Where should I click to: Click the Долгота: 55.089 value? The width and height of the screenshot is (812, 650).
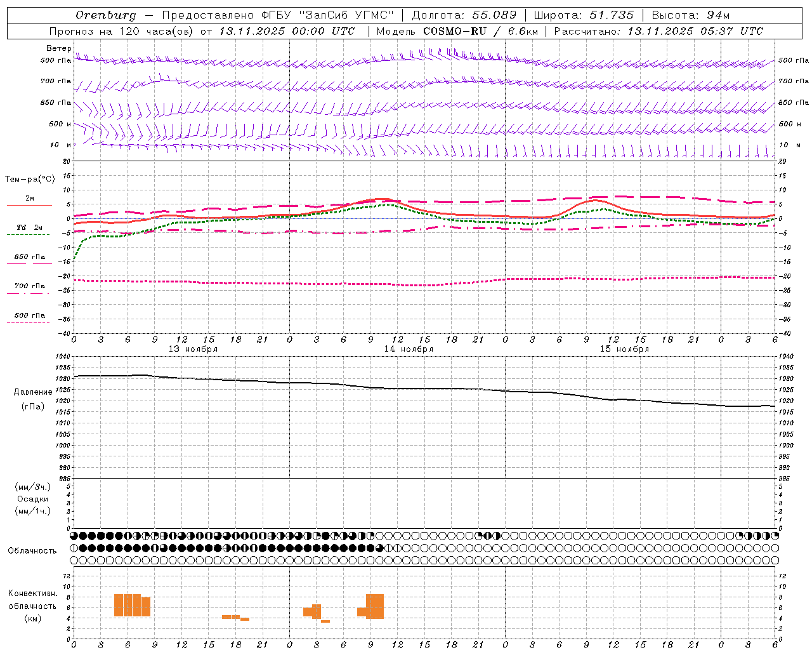click(x=464, y=15)
